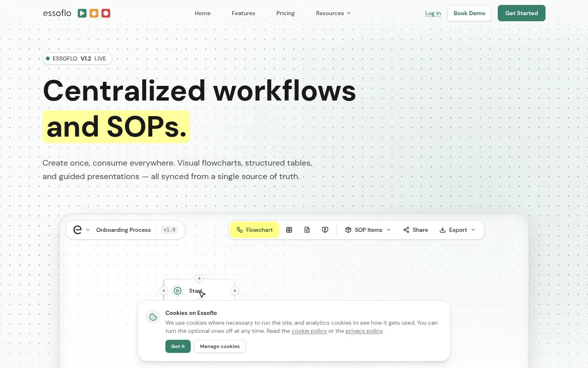588x368 pixels.
Task: Click the red square logo icon
Action: (106, 13)
